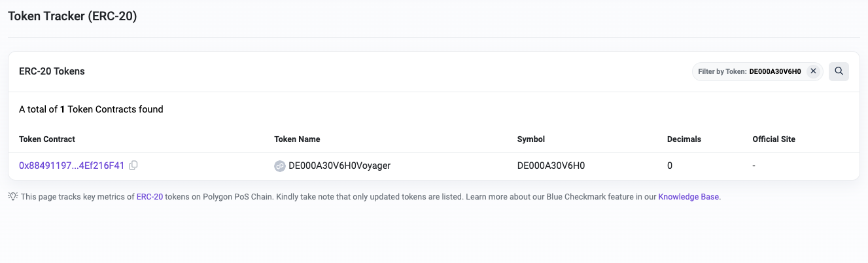This screenshot has height=263, width=868.
Task: Click the Token Contract column header
Action: click(47, 139)
